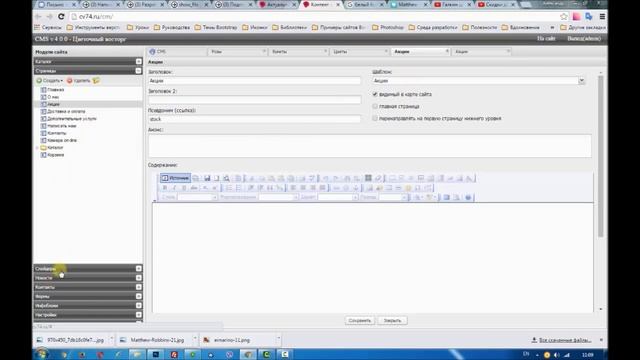640x360 pixels.
Task: Switch to the Цветы tab
Action: (359, 52)
